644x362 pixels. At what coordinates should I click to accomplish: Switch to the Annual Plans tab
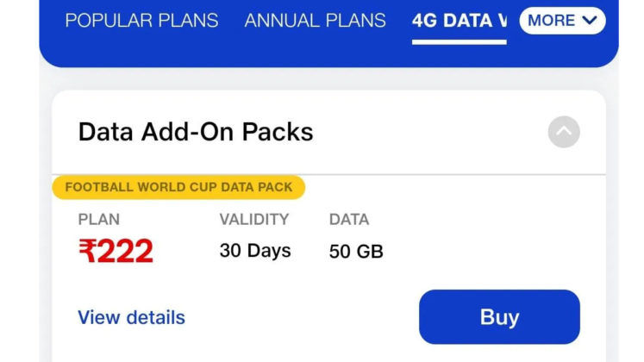click(315, 21)
